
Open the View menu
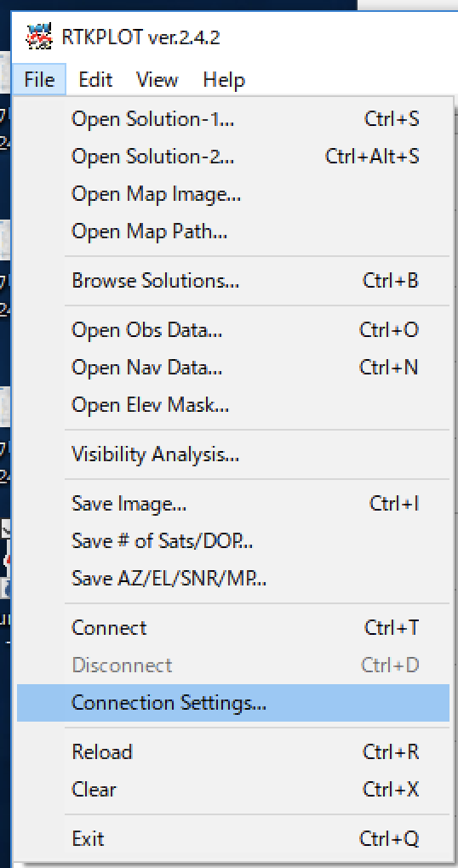point(157,80)
